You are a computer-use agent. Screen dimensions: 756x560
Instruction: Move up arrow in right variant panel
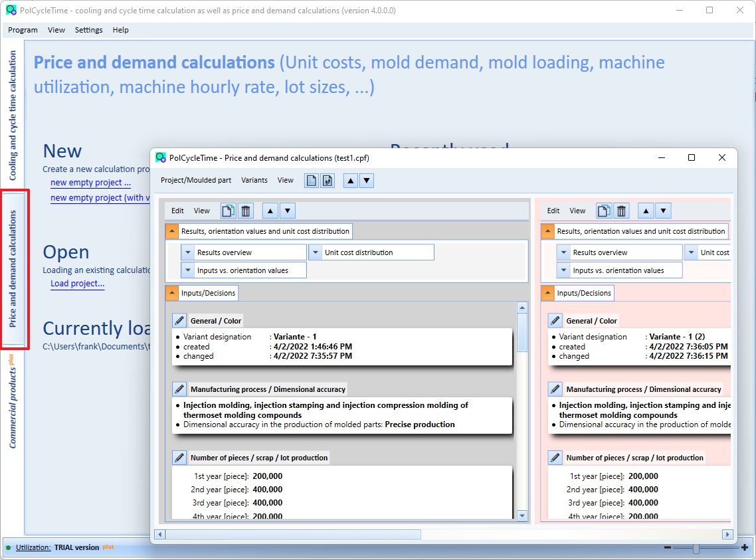tap(646, 211)
